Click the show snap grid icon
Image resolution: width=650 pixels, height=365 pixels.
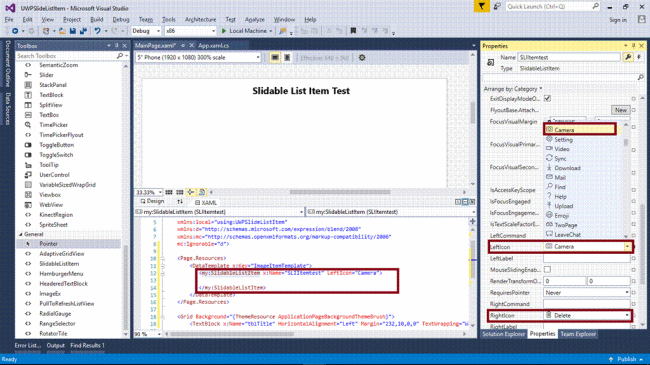coord(169,192)
